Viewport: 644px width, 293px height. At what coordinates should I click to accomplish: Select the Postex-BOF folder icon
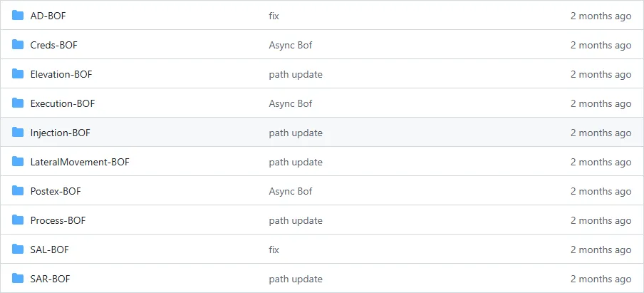click(x=18, y=191)
